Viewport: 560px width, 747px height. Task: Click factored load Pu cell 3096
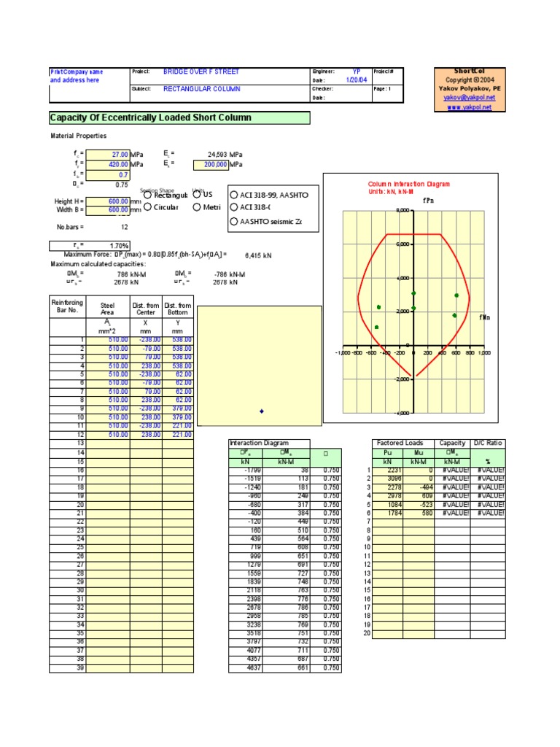388,479
